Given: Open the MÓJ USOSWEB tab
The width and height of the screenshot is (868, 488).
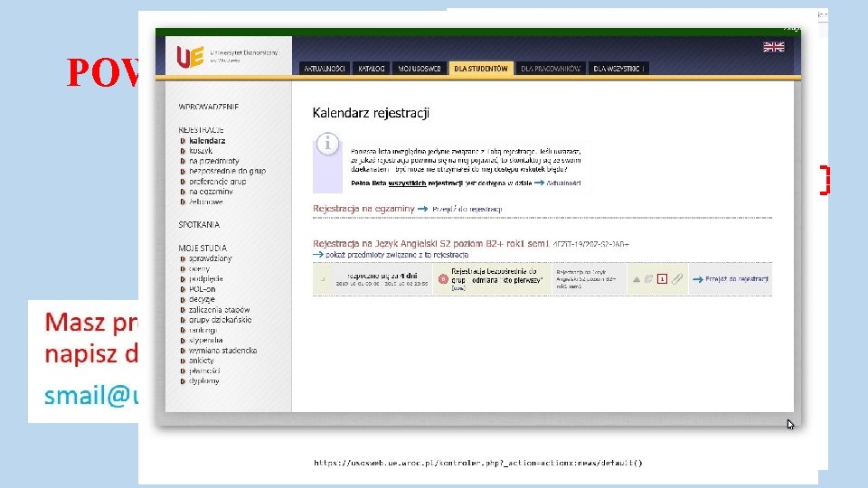Looking at the screenshot, I should [x=420, y=69].
